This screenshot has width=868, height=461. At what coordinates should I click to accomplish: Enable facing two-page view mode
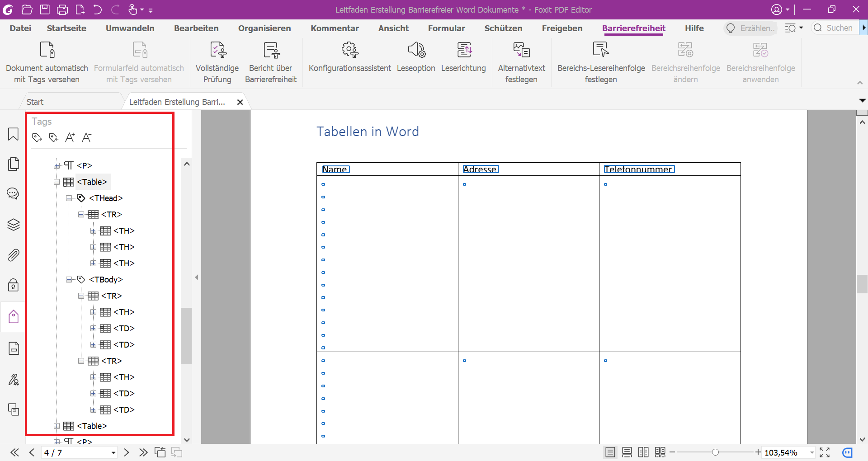[643, 452]
